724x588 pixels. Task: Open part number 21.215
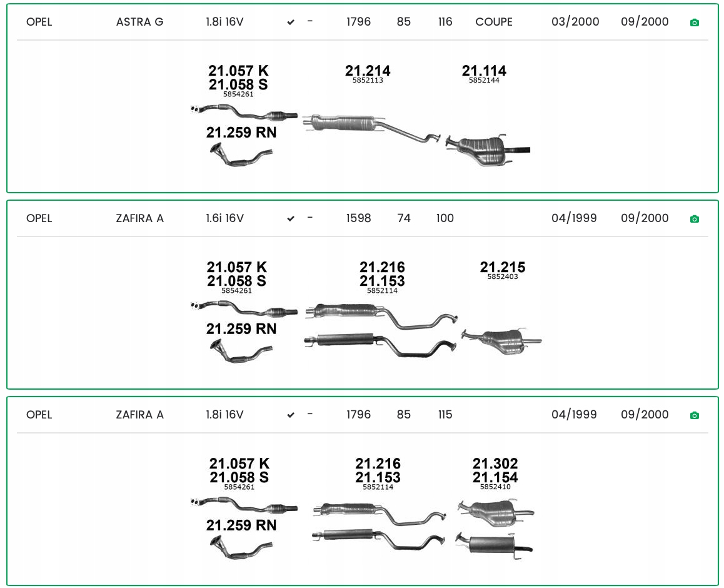click(x=503, y=267)
